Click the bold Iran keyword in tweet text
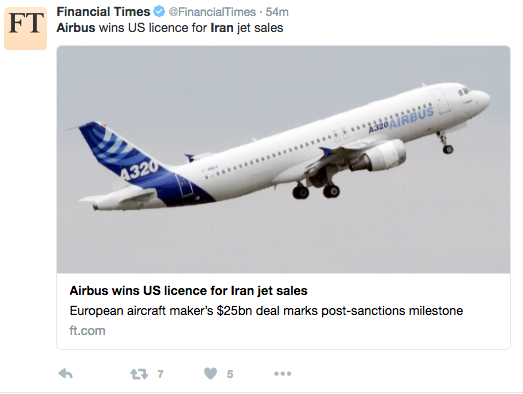Image resolution: width=523 pixels, height=394 pixels. (x=222, y=28)
